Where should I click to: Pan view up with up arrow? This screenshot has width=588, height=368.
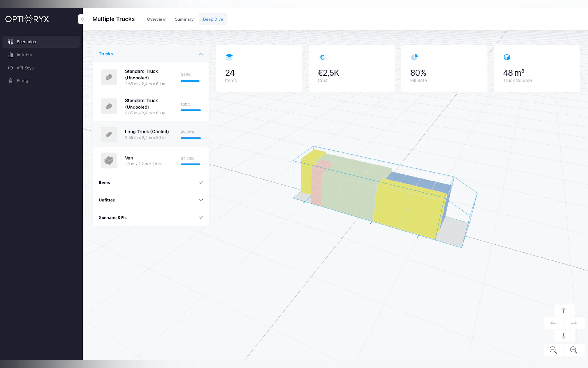[563, 310]
